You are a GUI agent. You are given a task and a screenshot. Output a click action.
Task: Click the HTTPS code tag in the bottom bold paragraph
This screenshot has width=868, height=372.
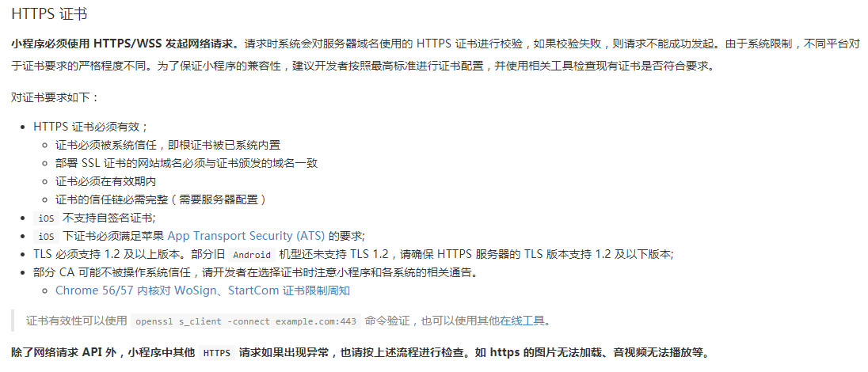pos(216,353)
